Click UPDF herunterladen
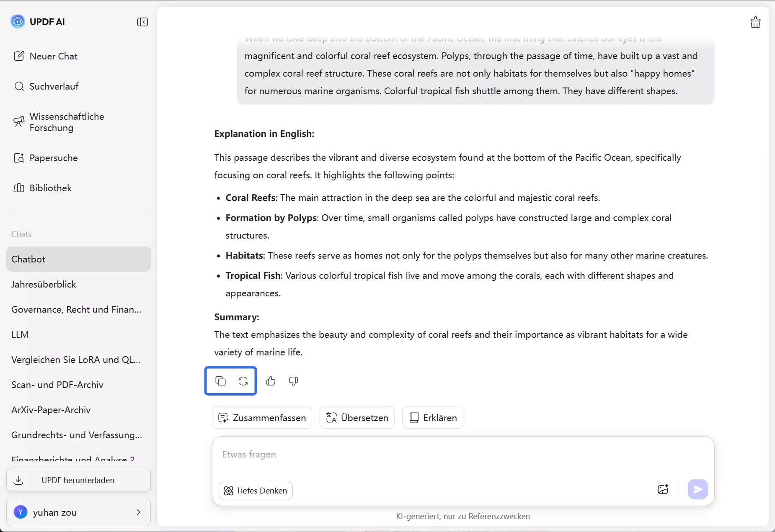Screen dimensions: 775x532 [x=78, y=480]
